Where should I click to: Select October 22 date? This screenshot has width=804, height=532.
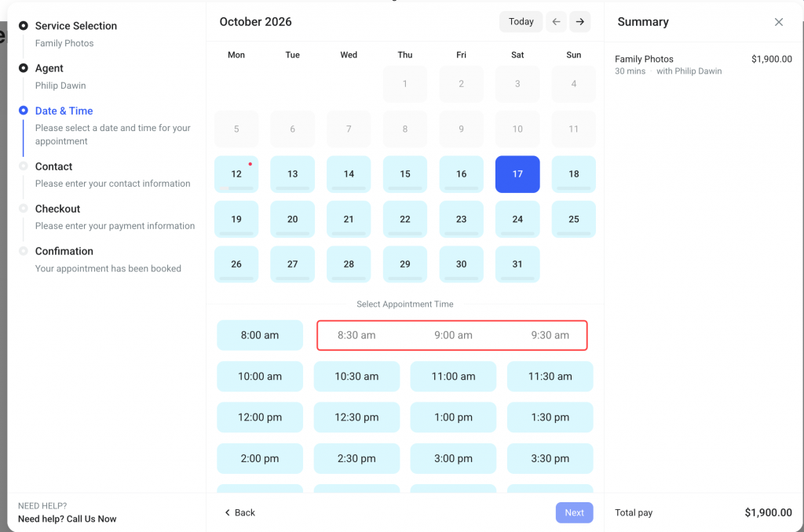(x=405, y=220)
